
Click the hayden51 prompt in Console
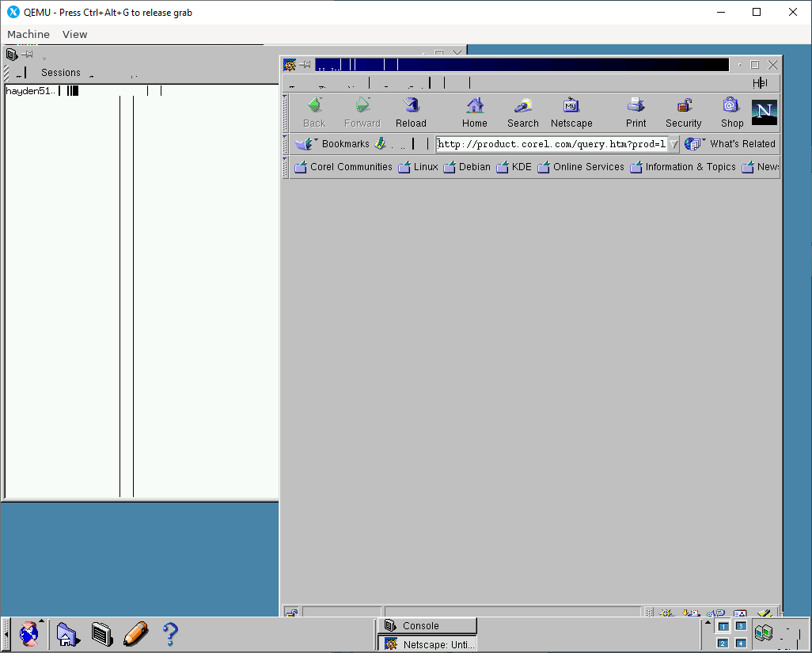tap(30, 90)
